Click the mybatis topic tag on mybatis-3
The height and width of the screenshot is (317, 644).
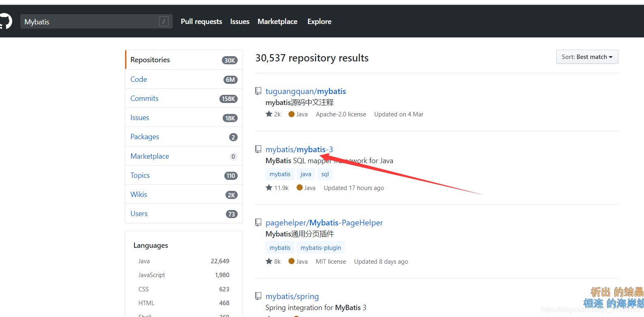[x=280, y=174]
